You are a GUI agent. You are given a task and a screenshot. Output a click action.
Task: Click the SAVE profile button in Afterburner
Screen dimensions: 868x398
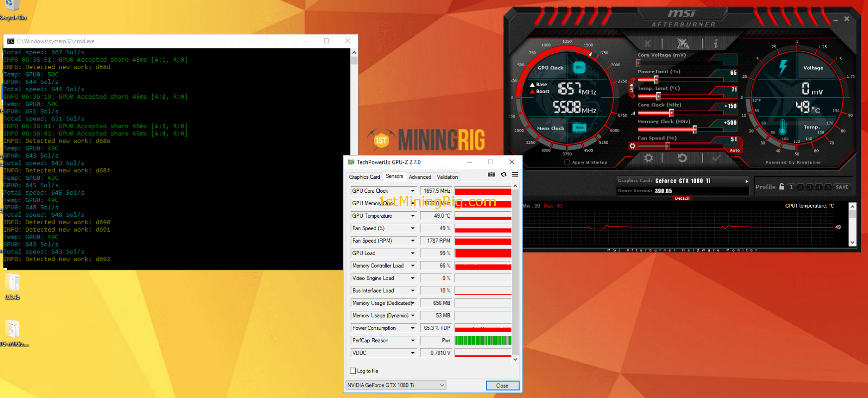click(x=842, y=187)
